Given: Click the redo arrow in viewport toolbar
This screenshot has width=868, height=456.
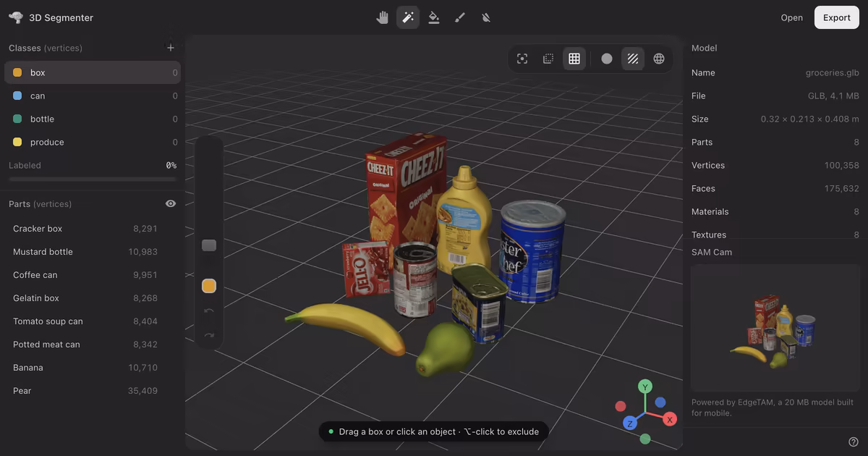Looking at the screenshot, I should pyautogui.click(x=209, y=336).
